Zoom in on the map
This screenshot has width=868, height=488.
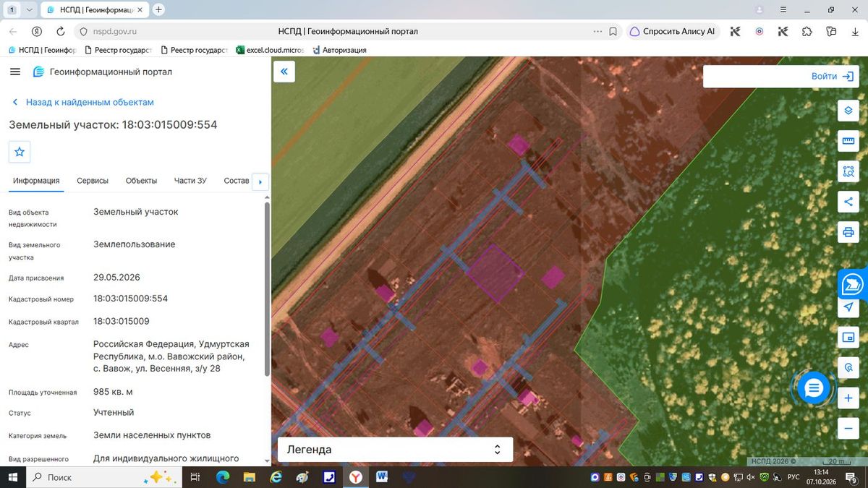[848, 398]
